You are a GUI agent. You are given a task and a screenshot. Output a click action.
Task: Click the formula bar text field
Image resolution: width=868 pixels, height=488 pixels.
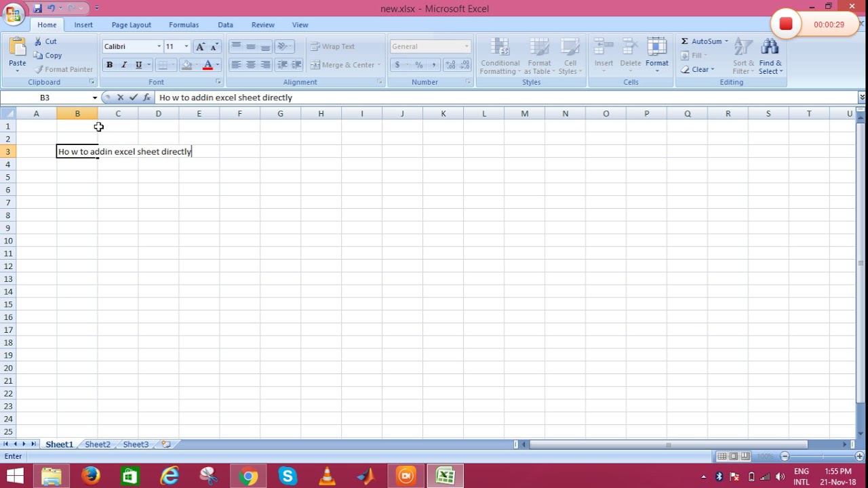(x=506, y=98)
